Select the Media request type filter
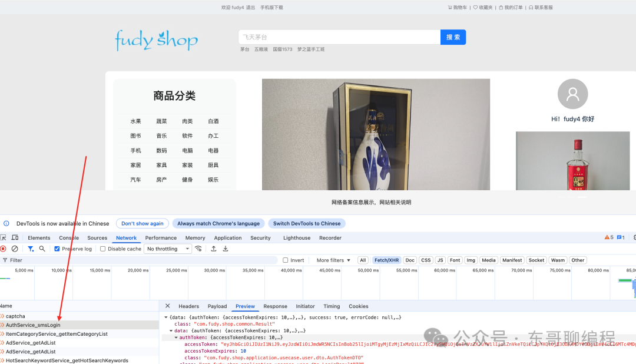 (x=488, y=260)
